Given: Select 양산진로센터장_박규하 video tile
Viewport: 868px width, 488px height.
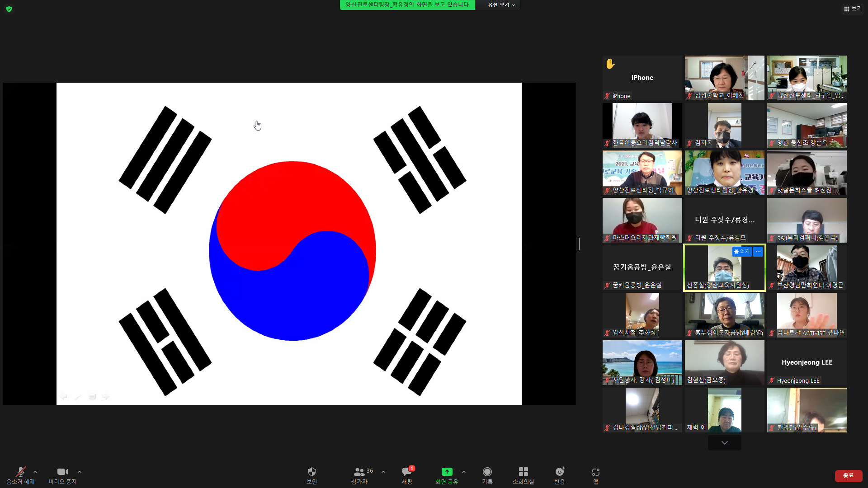Looking at the screenshot, I should [642, 173].
